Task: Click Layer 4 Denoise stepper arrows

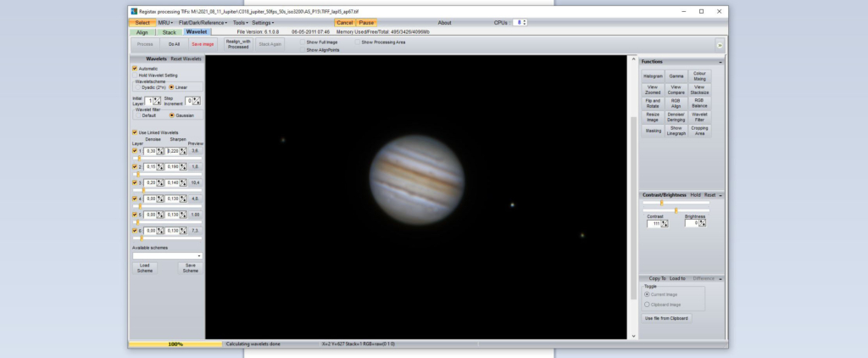Action: [x=160, y=199]
